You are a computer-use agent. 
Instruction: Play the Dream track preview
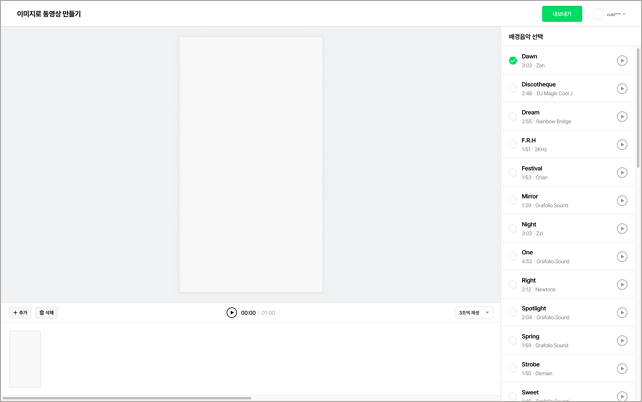point(622,117)
